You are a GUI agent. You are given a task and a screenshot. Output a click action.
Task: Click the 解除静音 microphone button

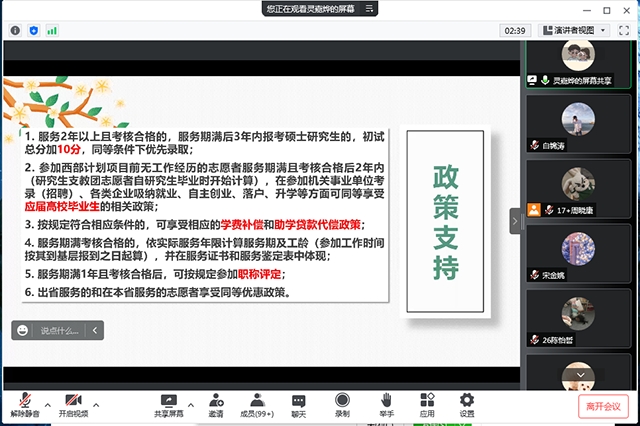[25, 405]
